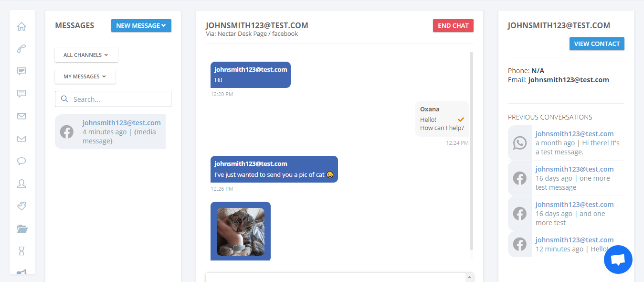Open the phone calls sidebar icon
The height and width of the screenshot is (282, 644).
click(21, 49)
